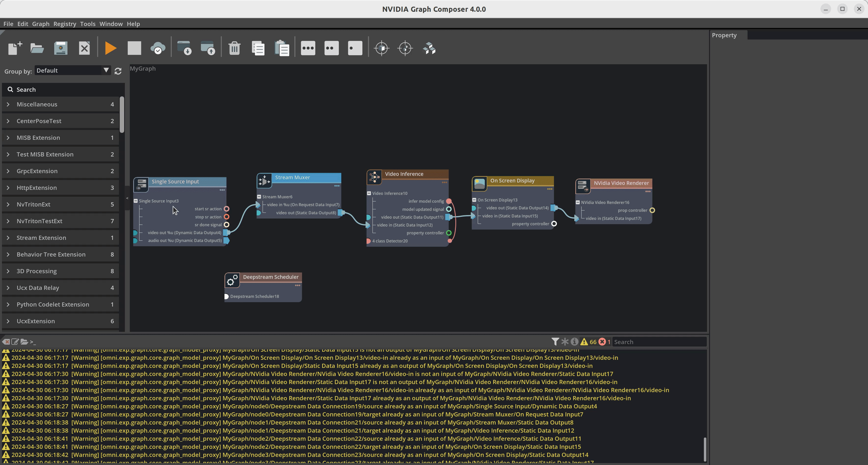The height and width of the screenshot is (465, 868).
Task: Expand the Behavior Tree Extension group
Action: (8, 254)
